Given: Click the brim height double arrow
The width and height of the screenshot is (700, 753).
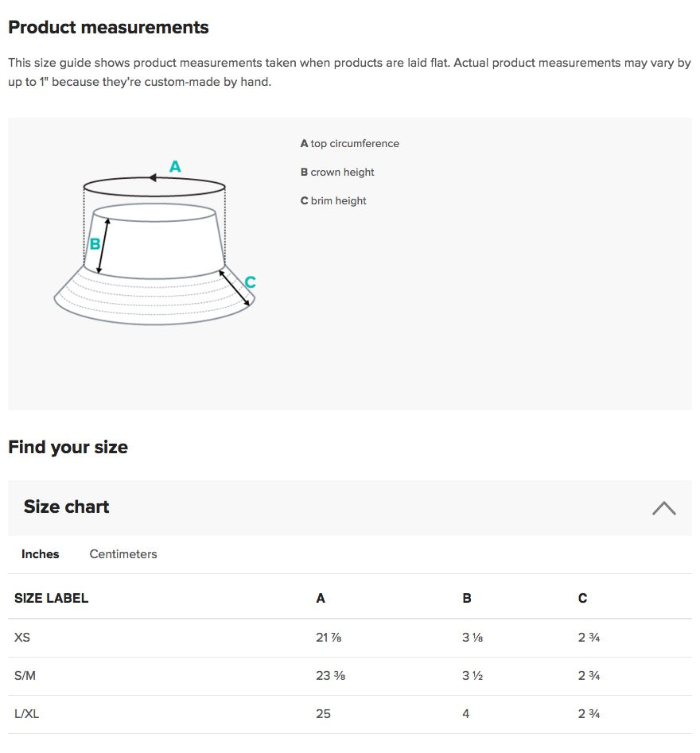Looking at the screenshot, I should click(235, 287).
